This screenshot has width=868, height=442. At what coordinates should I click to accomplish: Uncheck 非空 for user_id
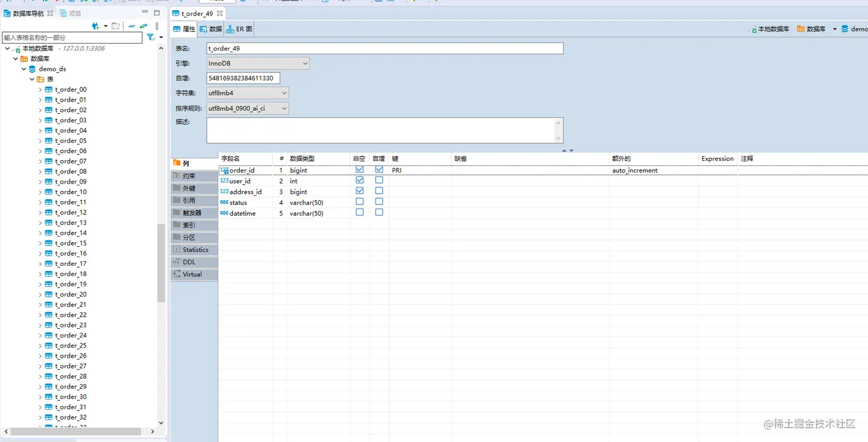pos(360,180)
